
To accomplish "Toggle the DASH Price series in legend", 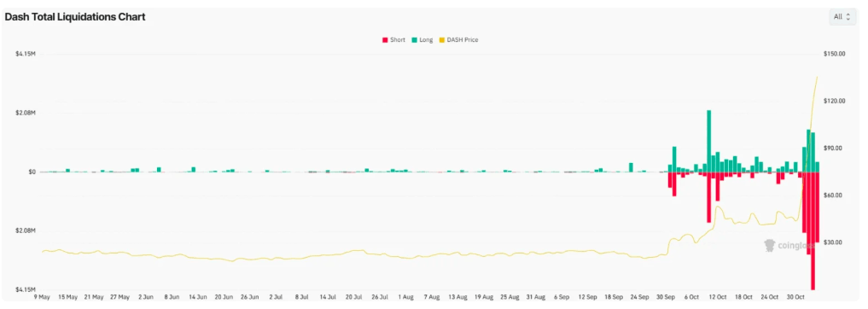I will [x=459, y=40].
